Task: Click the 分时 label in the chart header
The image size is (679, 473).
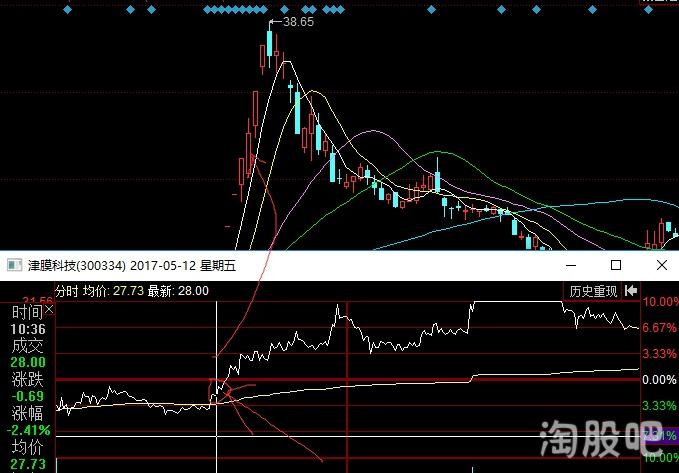Action: (67, 291)
